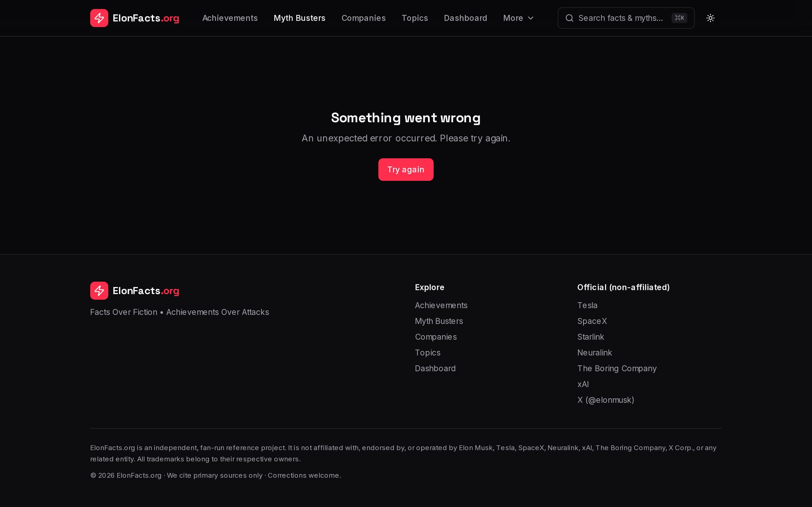This screenshot has height=507, width=812.
Task: Open the Starlink footer link
Action: [591, 337]
